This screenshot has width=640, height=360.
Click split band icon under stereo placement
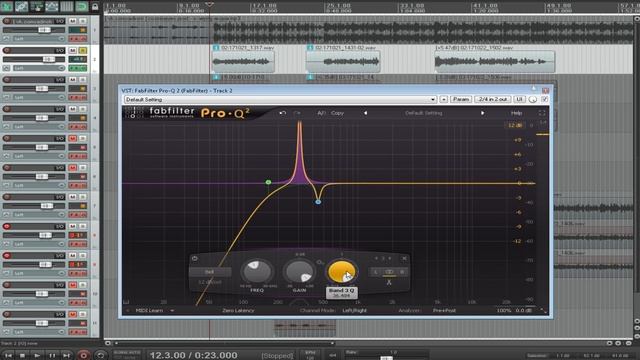click(x=389, y=282)
